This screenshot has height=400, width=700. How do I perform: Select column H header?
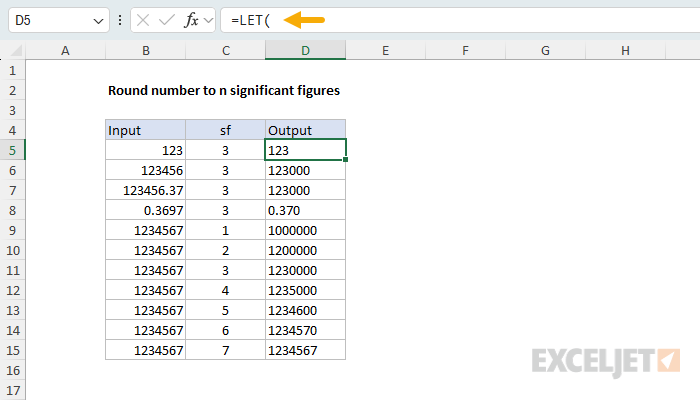pos(625,50)
